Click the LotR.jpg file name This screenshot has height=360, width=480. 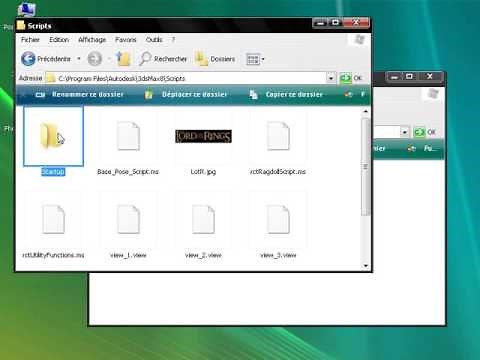tap(203, 172)
